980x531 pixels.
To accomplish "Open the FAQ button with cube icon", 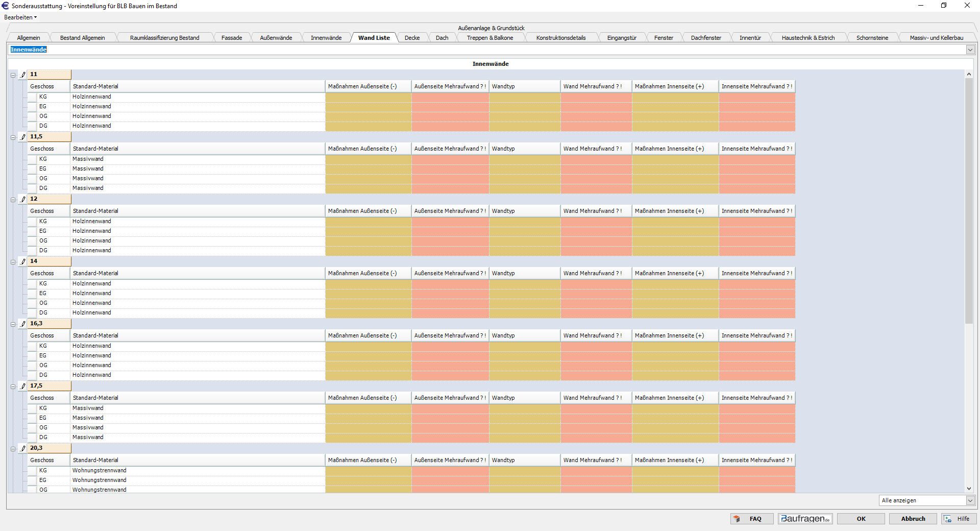I will pyautogui.click(x=751, y=519).
